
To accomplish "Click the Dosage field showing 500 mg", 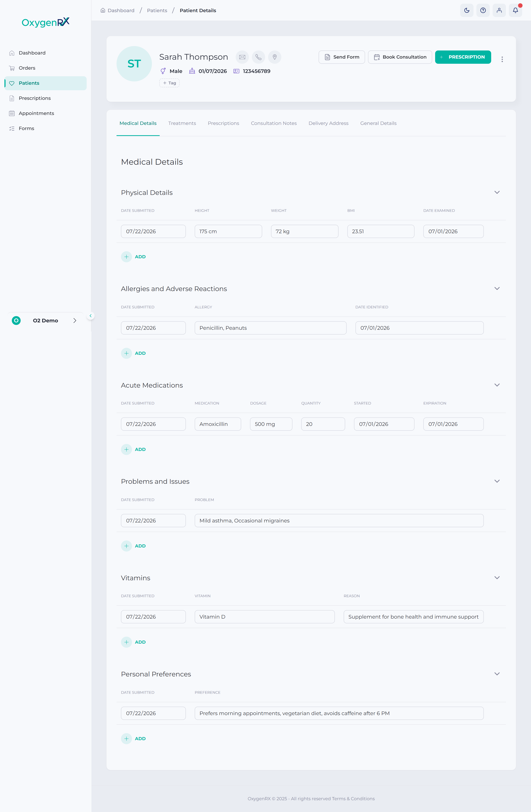I will pyautogui.click(x=271, y=424).
